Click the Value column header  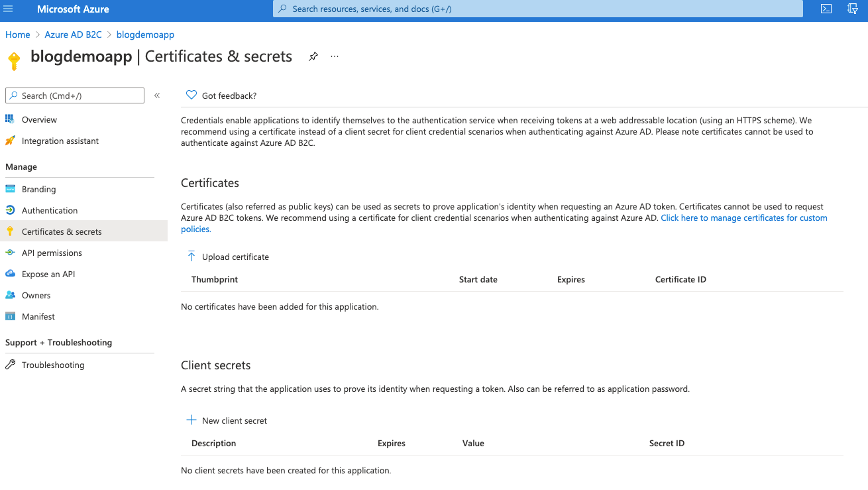click(473, 443)
